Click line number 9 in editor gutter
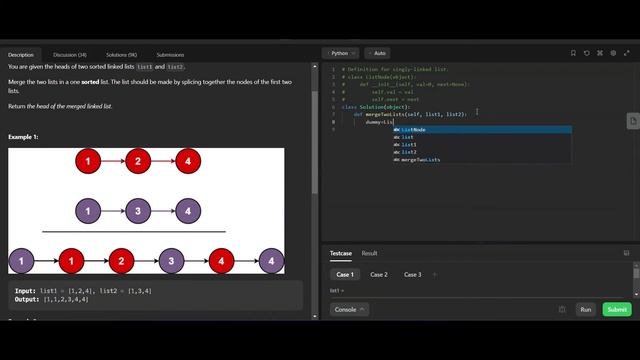The height and width of the screenshot is (360, 640). pyautogui.click(x=333, y=129)
